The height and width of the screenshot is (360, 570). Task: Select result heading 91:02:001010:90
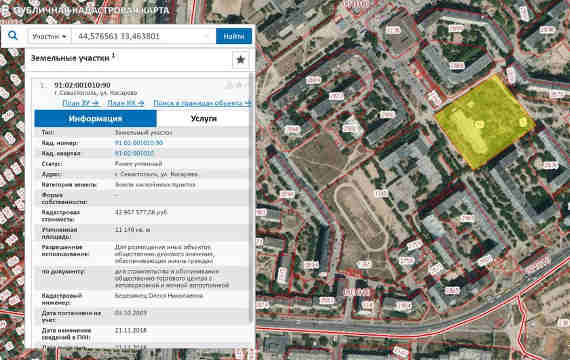(x=82, y=85)
